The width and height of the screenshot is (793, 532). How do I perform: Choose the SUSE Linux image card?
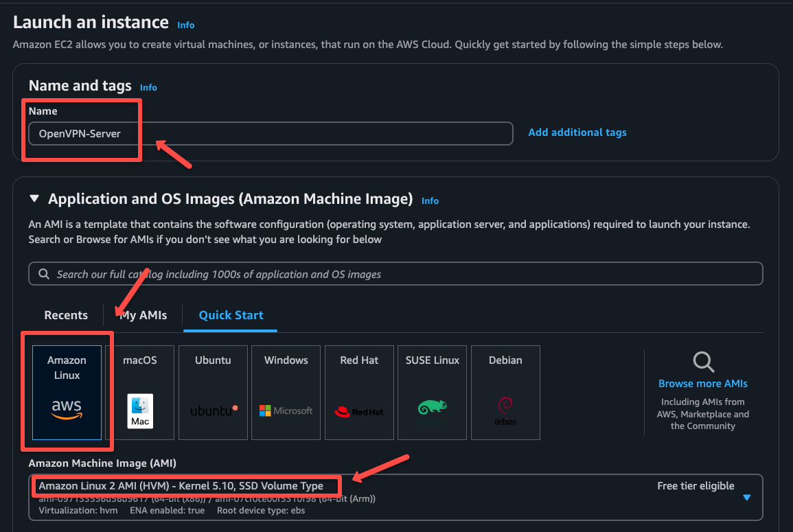(x=432, y=391)
